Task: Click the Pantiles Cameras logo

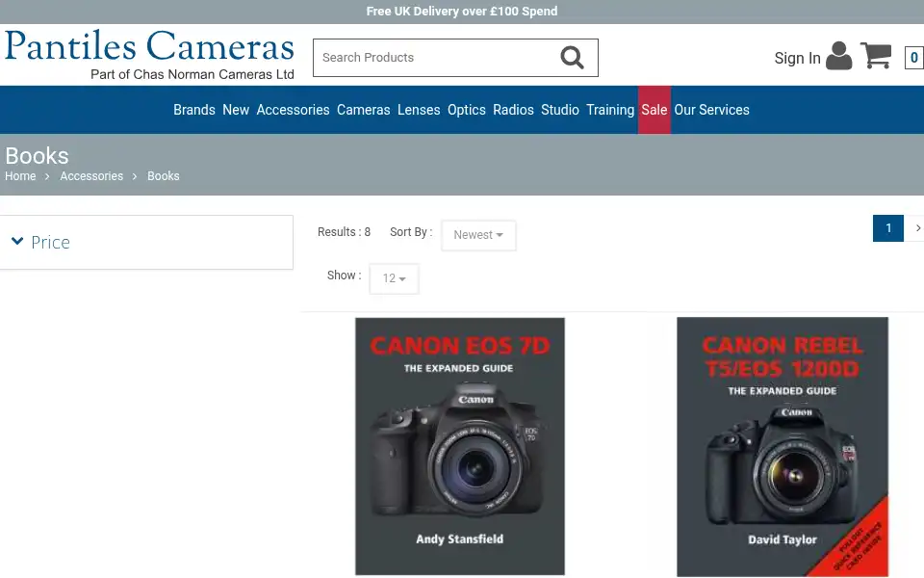Action: [150, 54]
